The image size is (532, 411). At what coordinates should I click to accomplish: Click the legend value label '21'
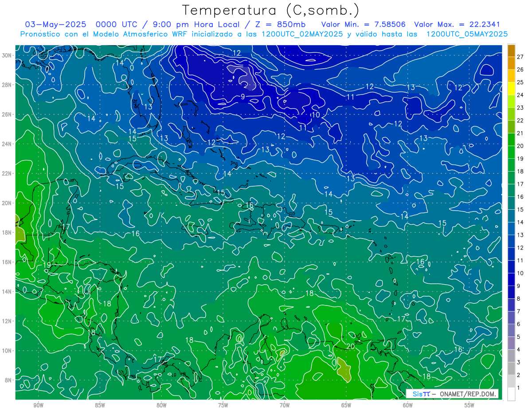coord(520,133)
